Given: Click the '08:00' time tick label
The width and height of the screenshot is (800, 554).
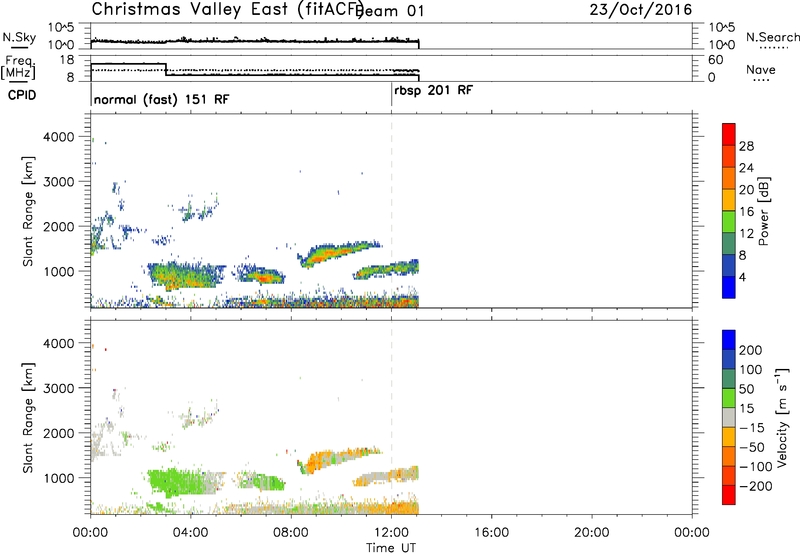Looking at the screenshot, I should tap(291, 533).
